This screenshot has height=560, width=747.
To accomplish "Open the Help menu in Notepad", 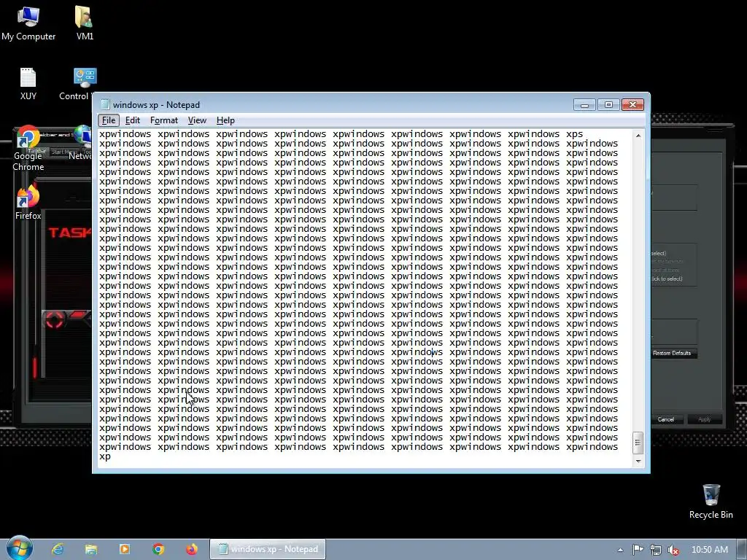I will pos(225,120).
